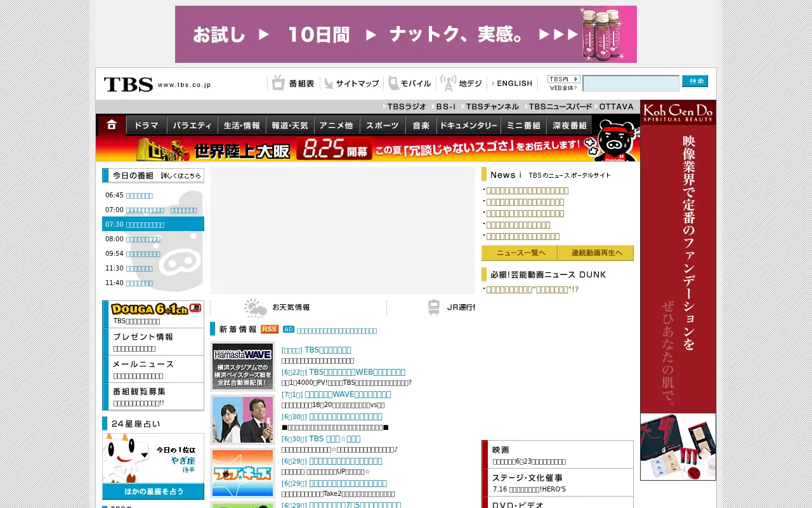Image resolution: width=812 pixels, height=508 pixels.
Task: Click 詳しくはこちら next to 今日の番組
Action: point(181,176)
